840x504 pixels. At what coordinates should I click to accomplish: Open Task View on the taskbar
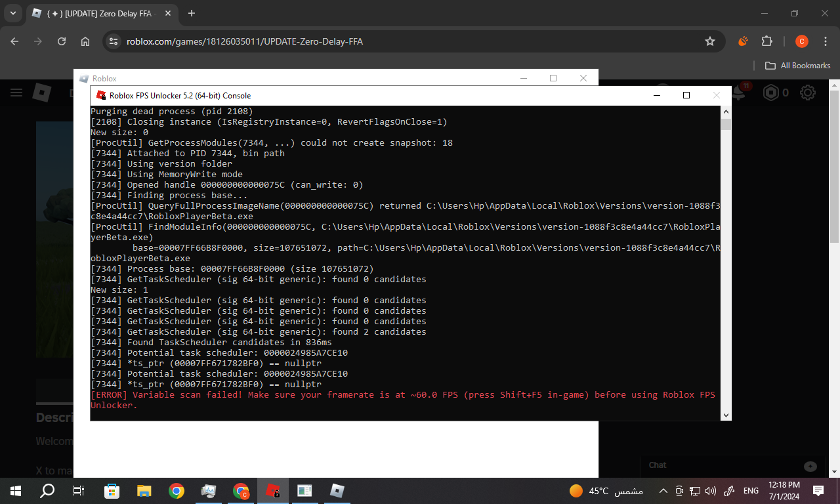tap(79, 490)
